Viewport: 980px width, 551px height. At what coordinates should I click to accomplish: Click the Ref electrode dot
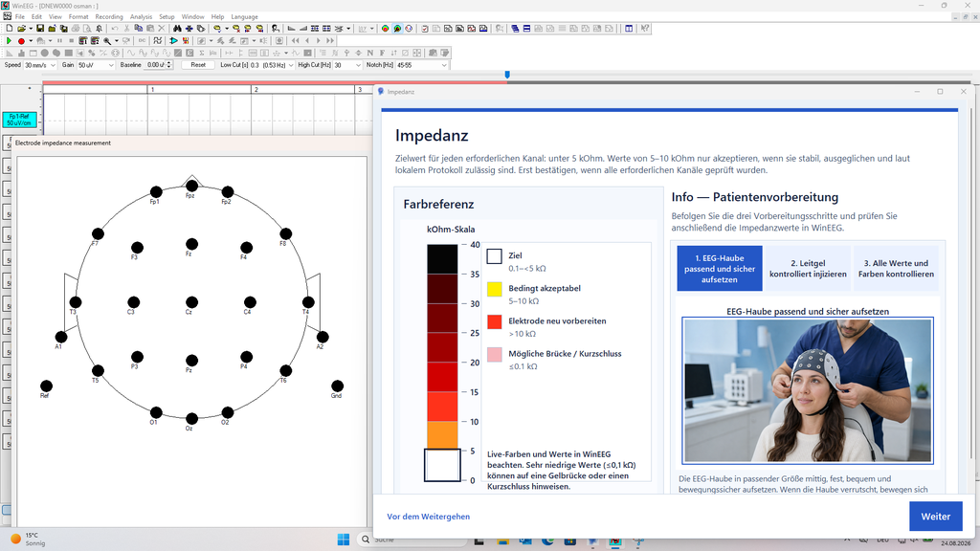point(46,386)
